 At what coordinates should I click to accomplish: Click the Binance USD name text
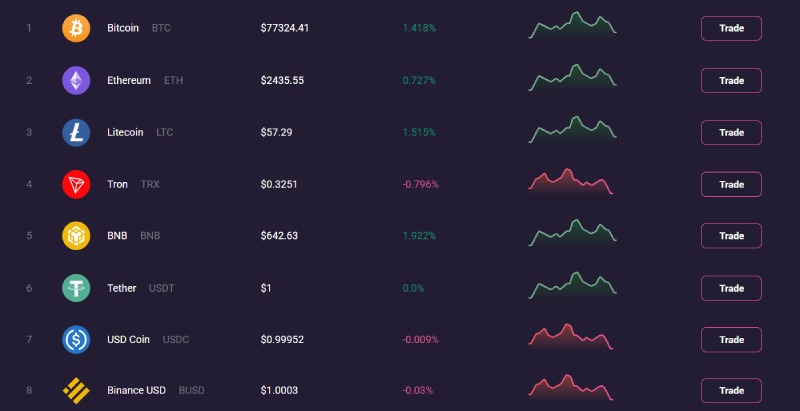136,390
